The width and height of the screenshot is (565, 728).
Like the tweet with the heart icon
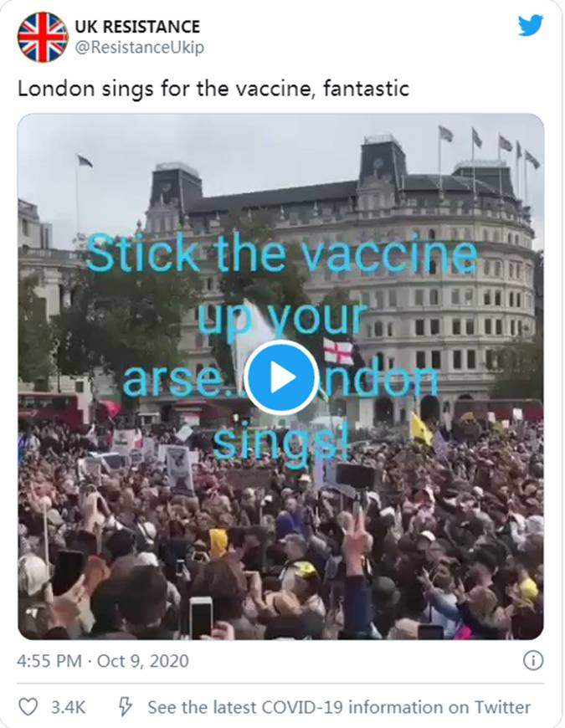[x=28, y=707]
